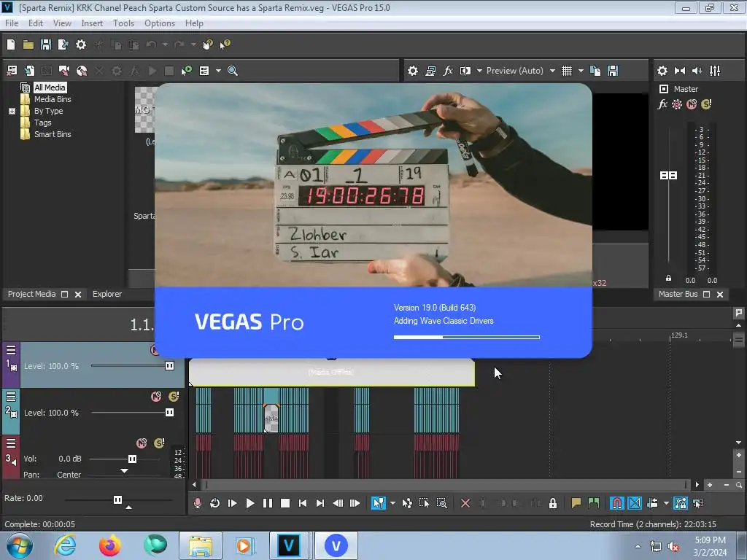Open the Overlays grid dropdown arrow
The width and height of the screenshot is (747, 560).
[x=581, y=71]
